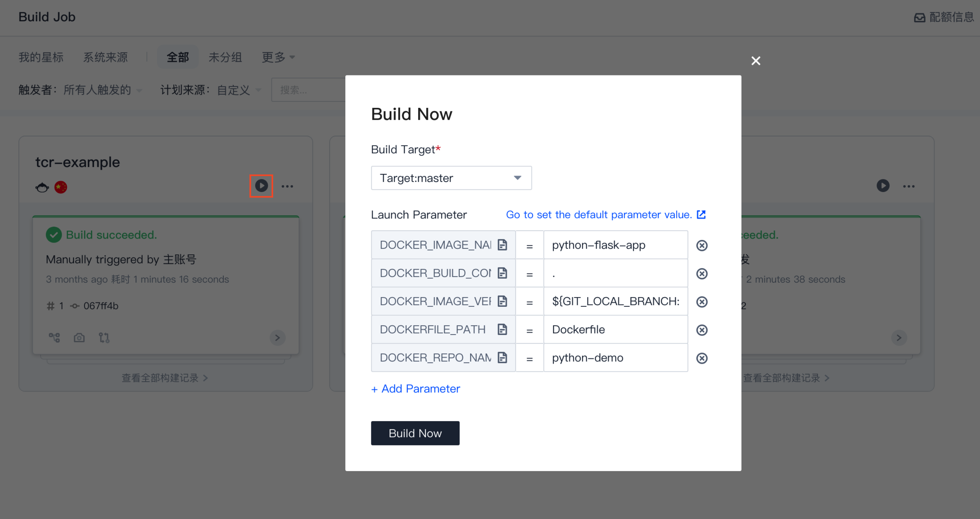This screenshot has width=980, height=519.
Task: Click the Jenkins-style head icon on tcr-example
Action: coord(42,187)
